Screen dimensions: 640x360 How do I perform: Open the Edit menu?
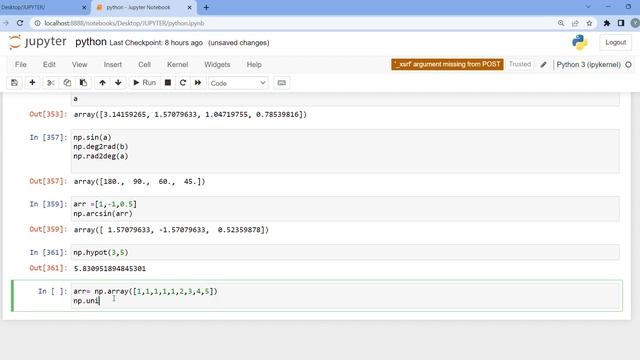[x=49, y=64]
